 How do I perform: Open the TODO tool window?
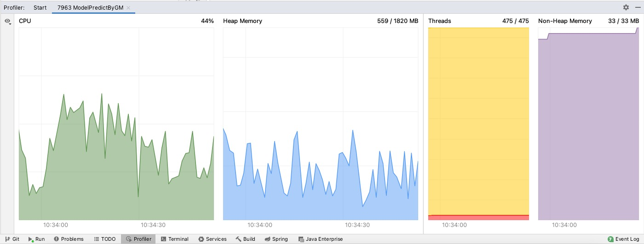(104, 239)
